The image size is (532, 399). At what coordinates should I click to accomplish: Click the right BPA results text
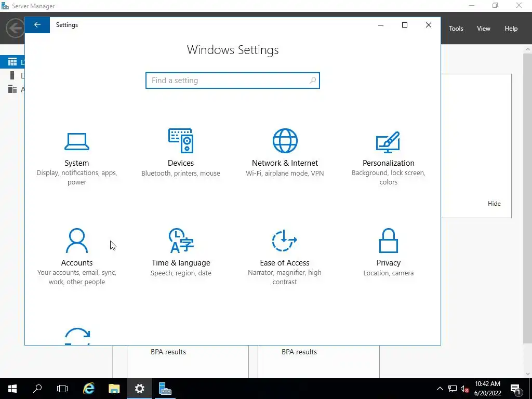click(x=299, y=352)
